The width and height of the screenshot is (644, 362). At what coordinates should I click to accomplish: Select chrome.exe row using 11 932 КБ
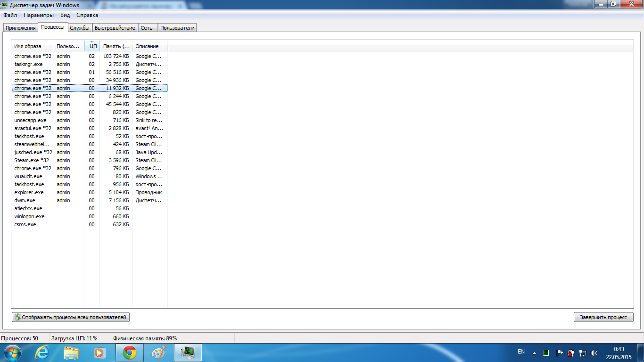click(90, 88)
